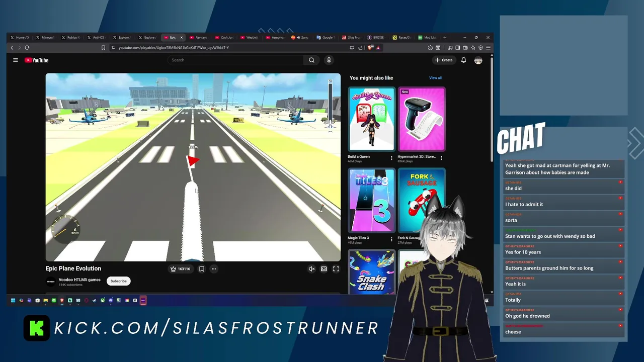
Task: Open File Explorer from the taskbar
Action: tap(46, 300)
